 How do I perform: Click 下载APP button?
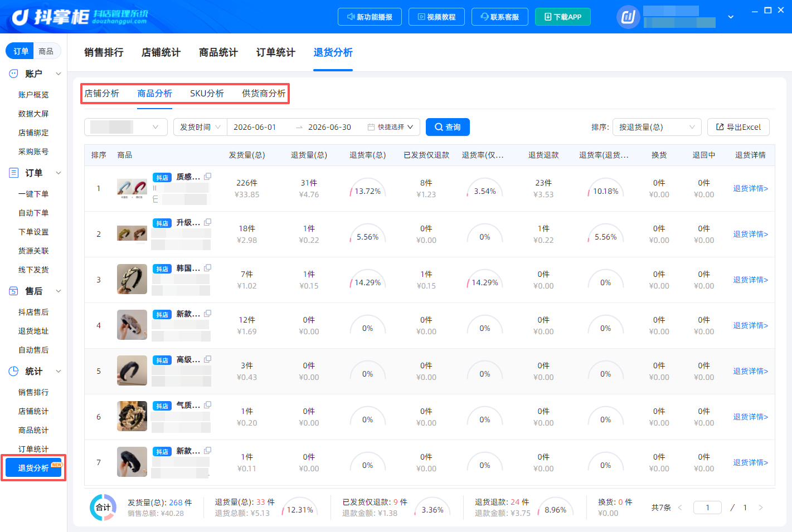pyautogui.click(x=563, y=17)
